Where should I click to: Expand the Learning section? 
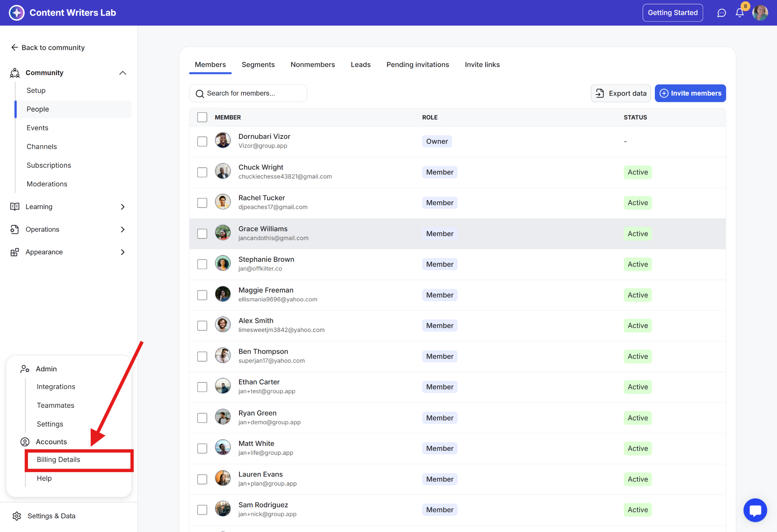123,207
